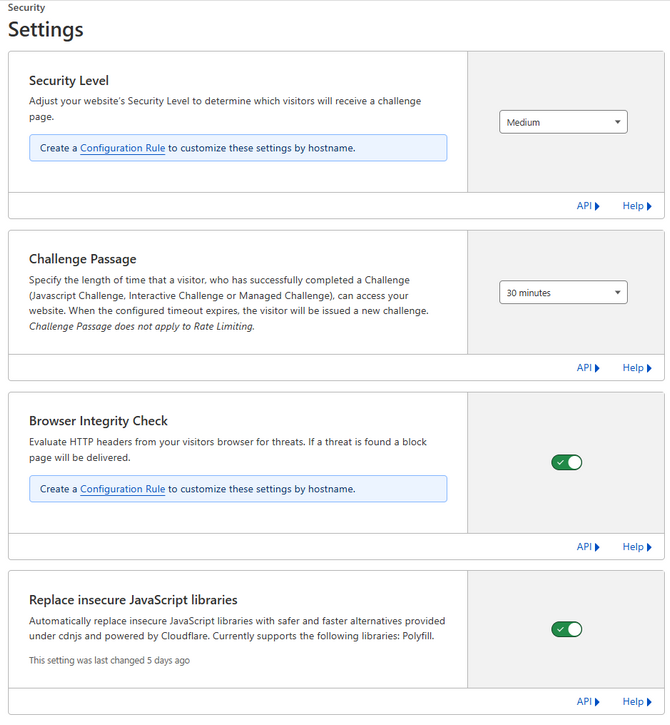Viewport: 670px width, 725px height.
Task: Open the Challenge Passage 30 minutes dropdown
Action: click(563, 292)
